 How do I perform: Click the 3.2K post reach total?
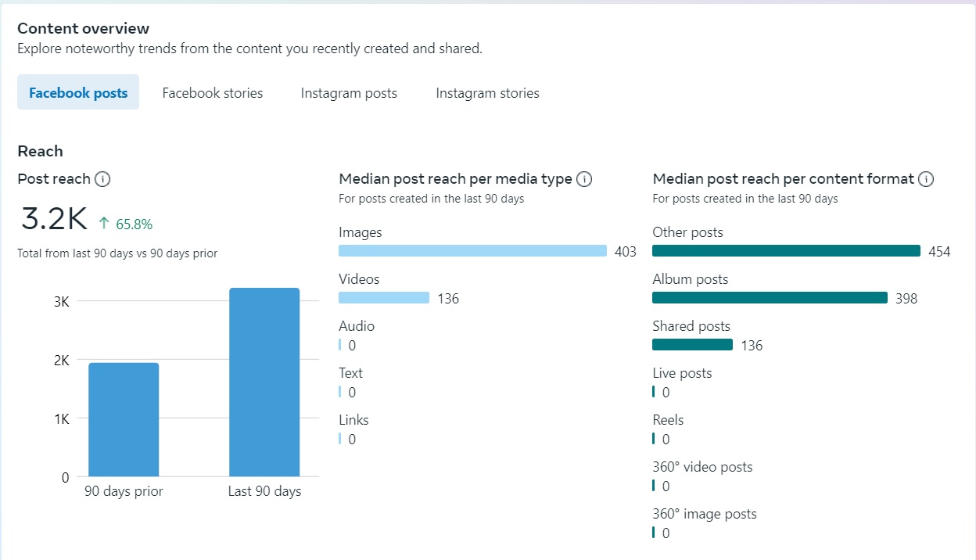point(54,220)
